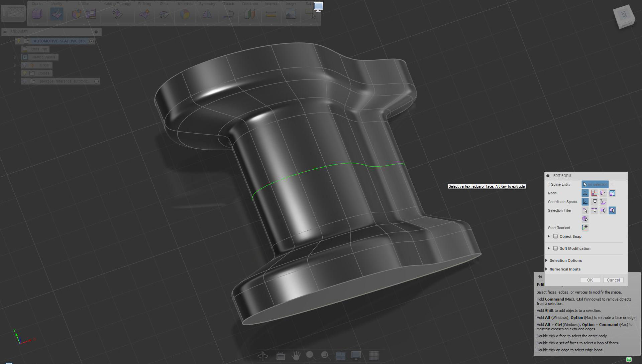Enable the Soft Modification checkbox
Viewport: 642px width, 364px height.
coord(555,248)
